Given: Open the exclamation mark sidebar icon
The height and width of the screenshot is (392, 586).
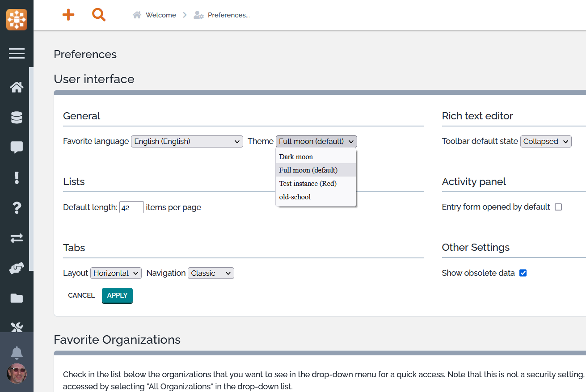Looking at the screenshot, I should [x=17, y=177].
